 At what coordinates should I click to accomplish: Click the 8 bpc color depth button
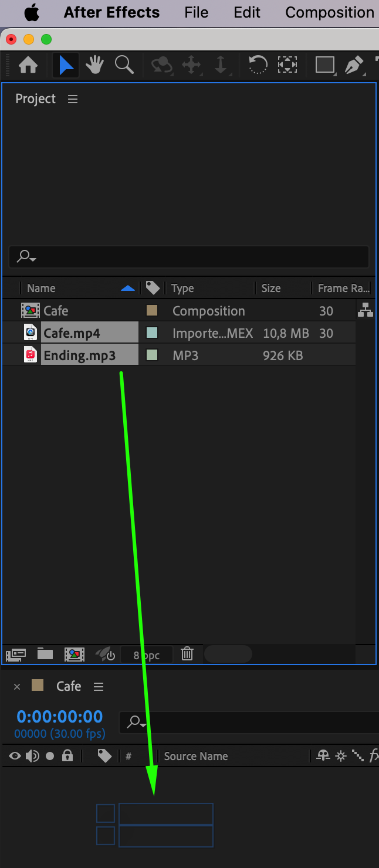point(147,655)
